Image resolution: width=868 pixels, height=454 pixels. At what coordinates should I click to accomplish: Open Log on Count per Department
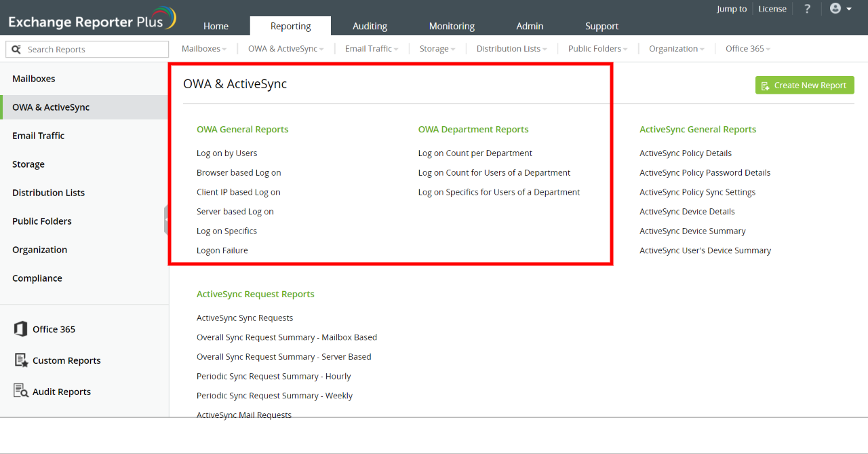coord(475,153)
